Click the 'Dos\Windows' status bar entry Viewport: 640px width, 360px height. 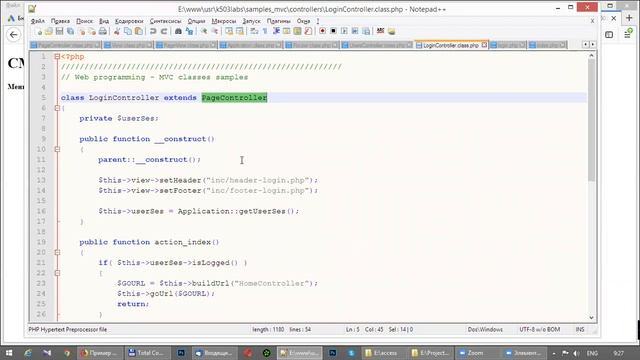[x=485, y=329]
